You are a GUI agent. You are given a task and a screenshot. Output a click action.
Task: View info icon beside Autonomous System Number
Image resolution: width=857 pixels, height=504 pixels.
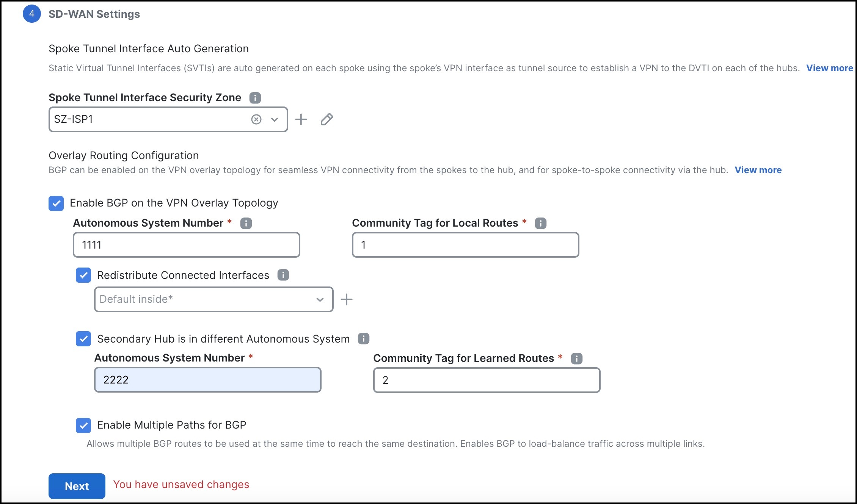coord(246,223)
